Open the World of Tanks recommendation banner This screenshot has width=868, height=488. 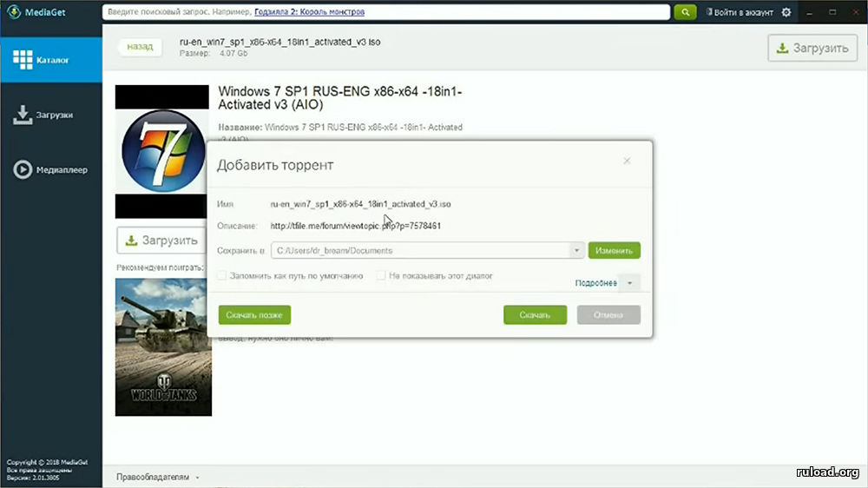point(163,346)
